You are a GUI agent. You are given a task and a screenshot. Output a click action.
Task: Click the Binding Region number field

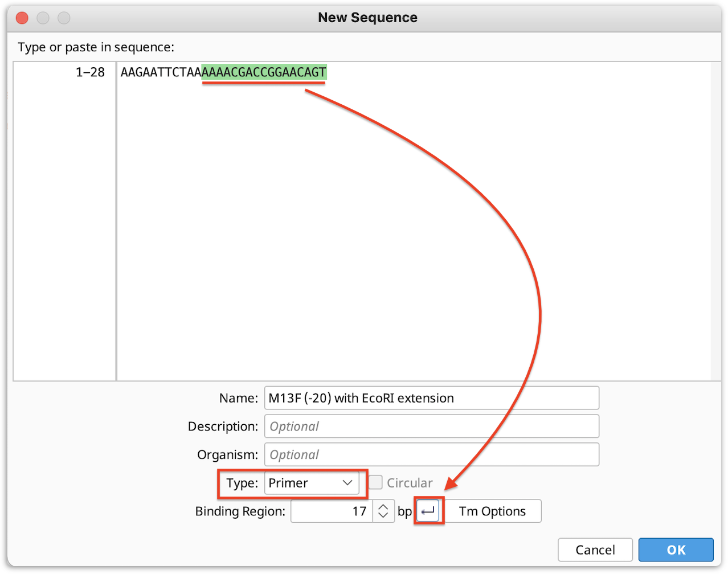click(x=332, y=511)
